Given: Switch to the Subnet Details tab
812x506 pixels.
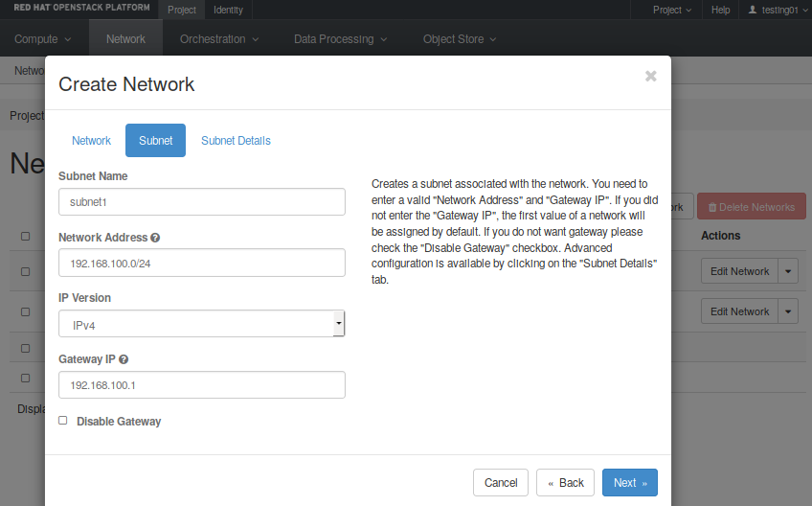Looking at the screenshot, I should [236, 141].
